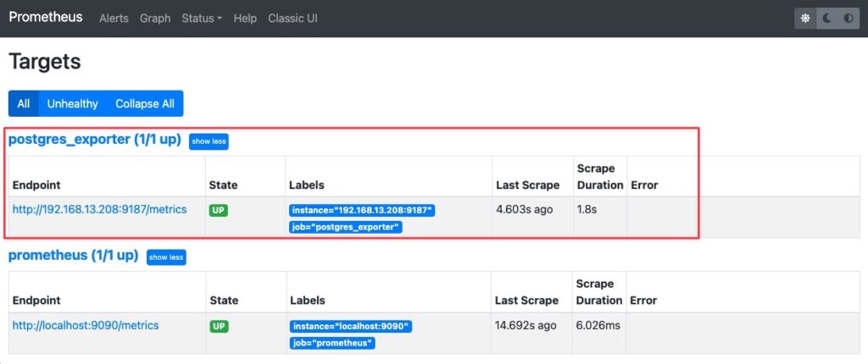Click Endpoint column header in postgres_exporter table
The image size is (868, 364).
click(x=36, y=185)
